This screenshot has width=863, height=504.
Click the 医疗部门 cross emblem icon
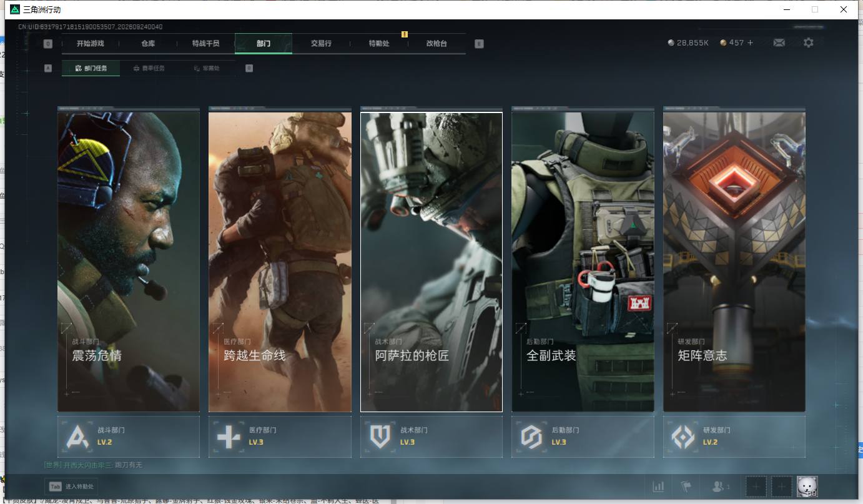(x=229, y=437)
